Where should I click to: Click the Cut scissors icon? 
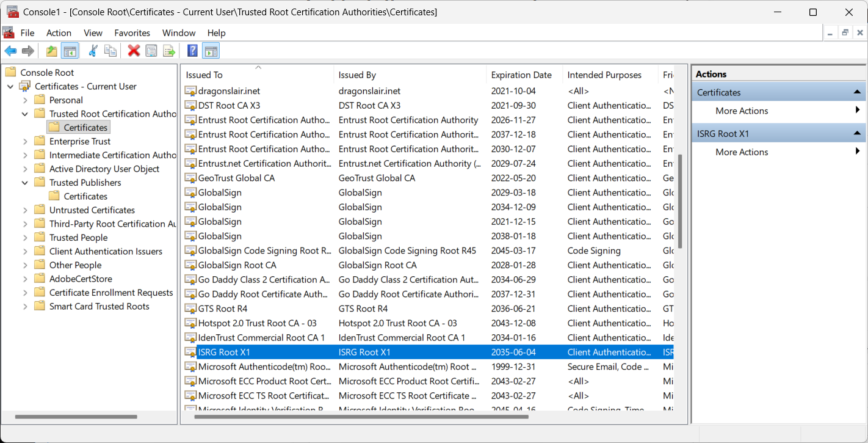[x=93, y=51]
